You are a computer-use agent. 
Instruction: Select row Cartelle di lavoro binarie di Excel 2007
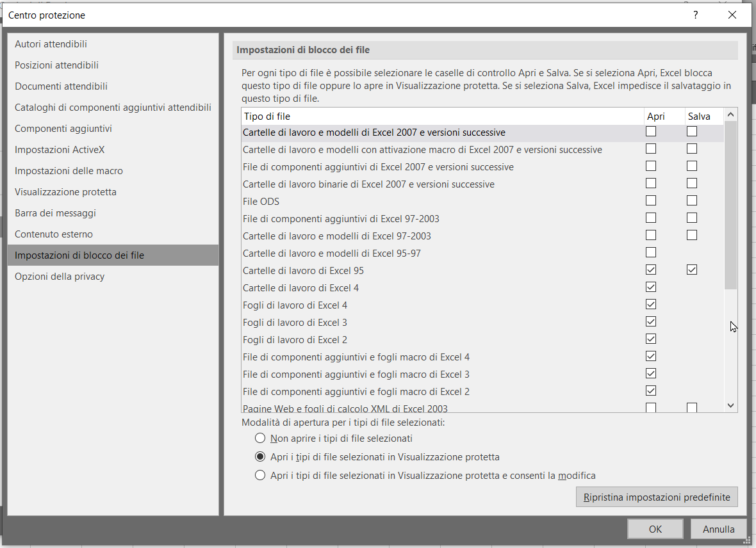[482, 184]
